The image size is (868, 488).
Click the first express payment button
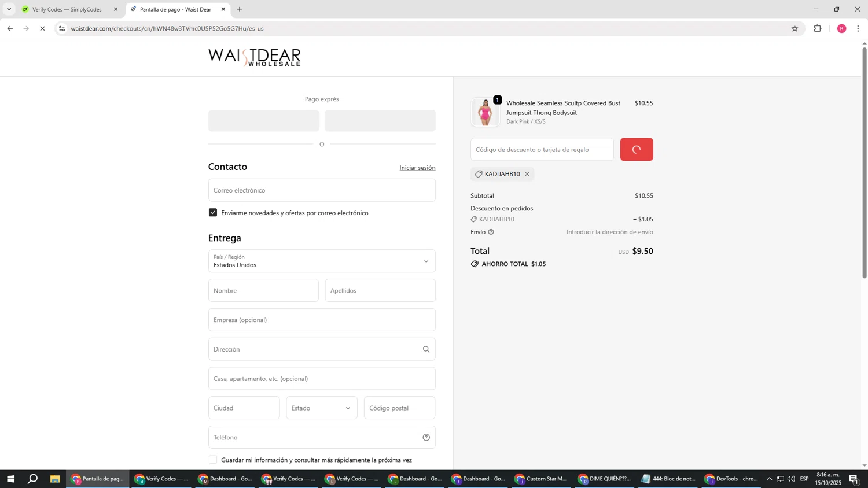[x=264, y=121]
